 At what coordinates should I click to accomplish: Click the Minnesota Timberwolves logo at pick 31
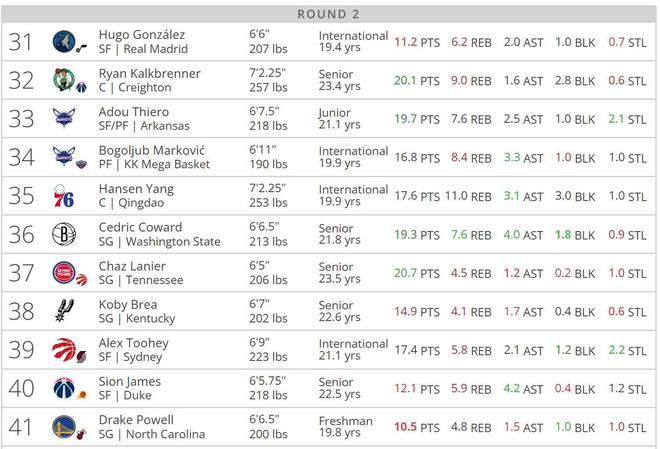(64, 42)
